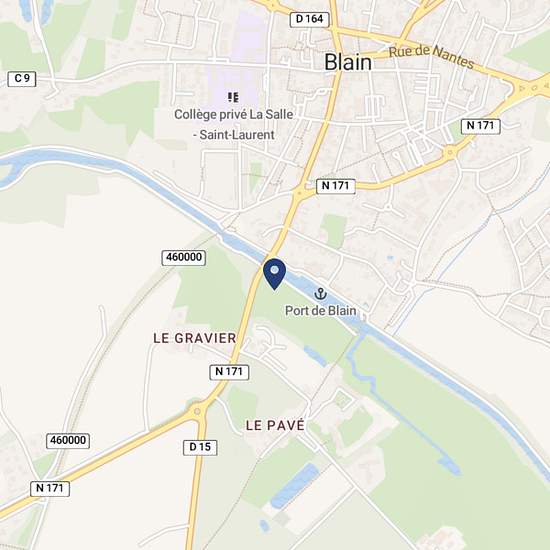The width and height of the screenshot is (550, 550).
Task: Select the LE PAVÉ locality label
Action: [275, 425]
